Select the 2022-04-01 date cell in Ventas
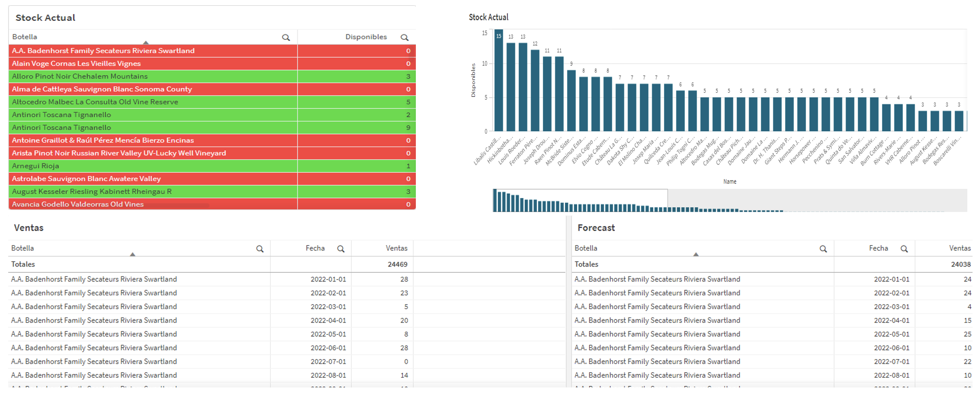Image resolution: width=980 pixels, height=402 pixels. pyautogui.click(x=328, y=321)
